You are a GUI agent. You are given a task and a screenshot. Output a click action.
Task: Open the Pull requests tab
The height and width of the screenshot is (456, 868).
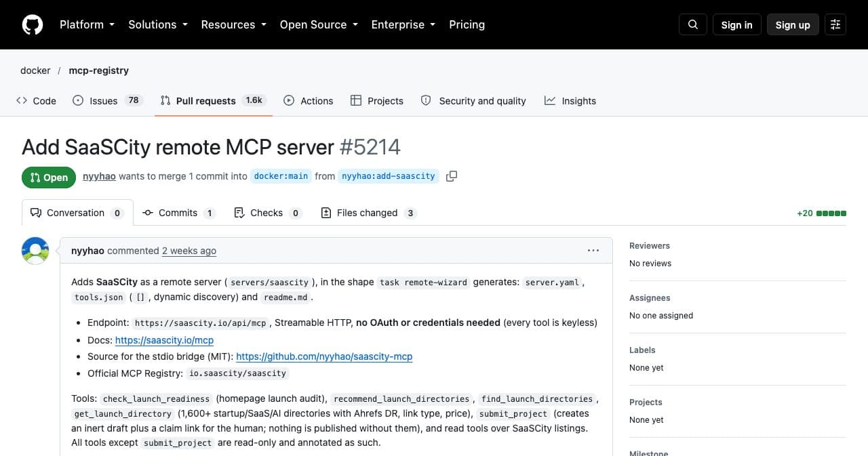(x=213, y=101)
